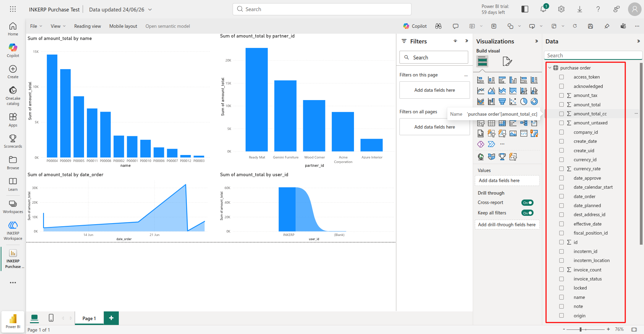This screenshot has height=334, width=644.
Task: Check the date_order field checkbox
Action: click(x=561, y=196)
